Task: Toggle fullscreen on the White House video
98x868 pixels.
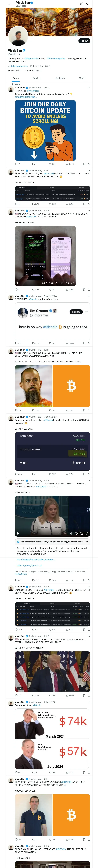Action: coord(87,533)
